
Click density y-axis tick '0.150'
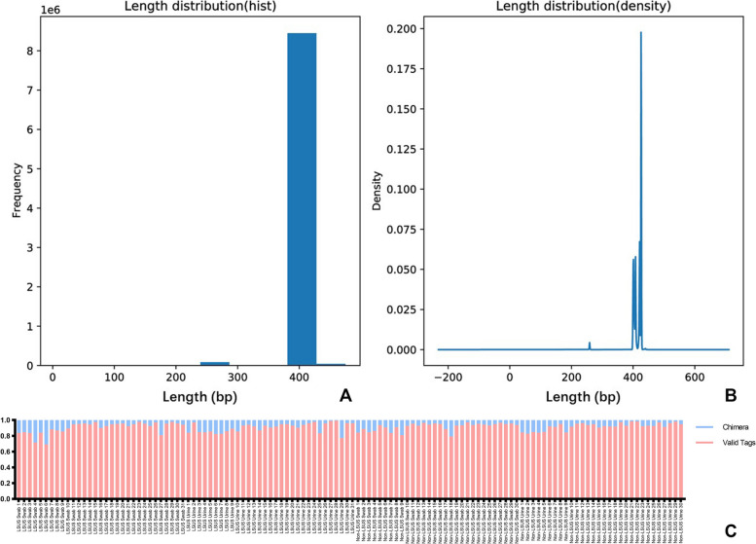[x=402, y=109]
